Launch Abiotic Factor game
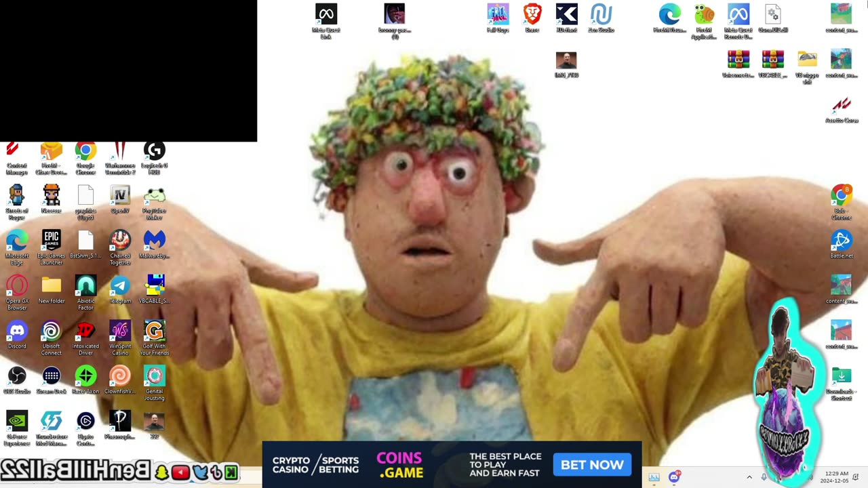Image resolution: width=868 pixels, height=488 pixels. [x=85, y=293]
